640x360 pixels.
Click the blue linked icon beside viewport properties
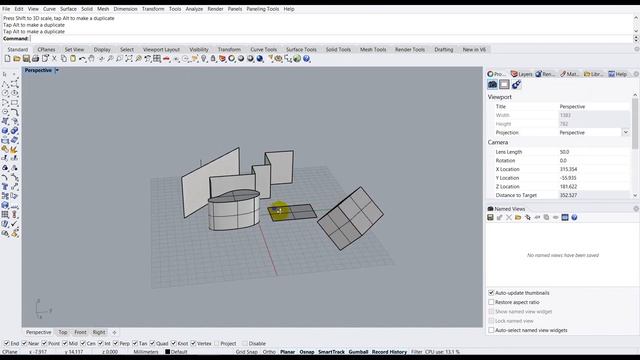(x=516, y=84)
